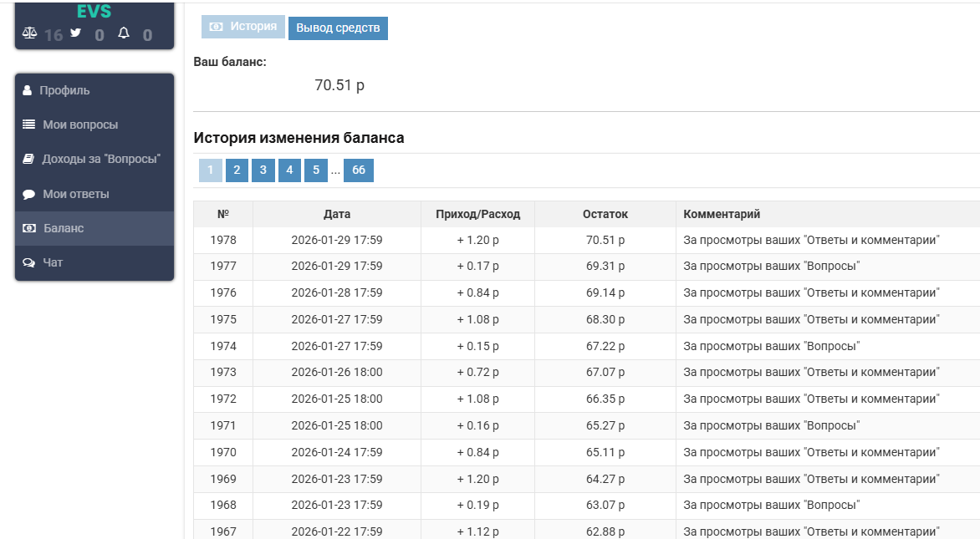Viewport: 980px width, 539px height.
Task: Click the date 2026-01-26 18:00
Action: pos(337,372)
